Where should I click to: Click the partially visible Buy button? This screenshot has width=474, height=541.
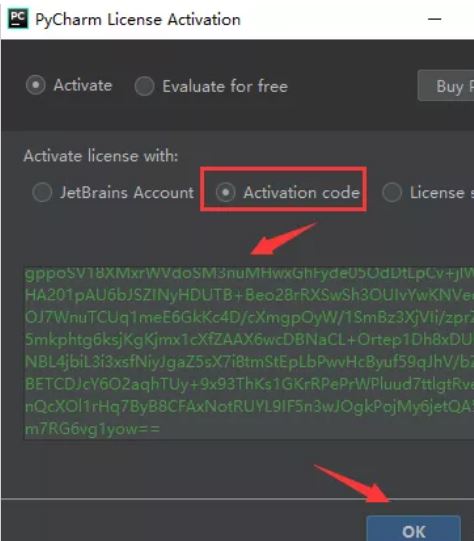446,86
